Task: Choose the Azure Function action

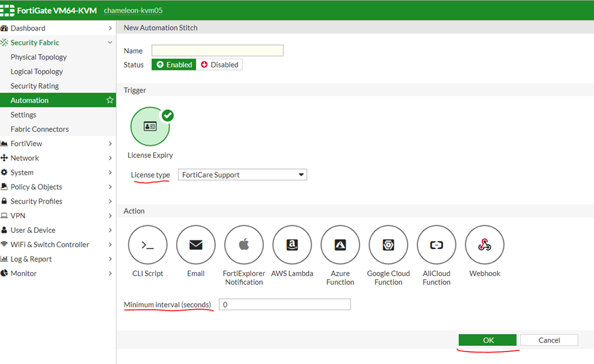Action: 340,245
